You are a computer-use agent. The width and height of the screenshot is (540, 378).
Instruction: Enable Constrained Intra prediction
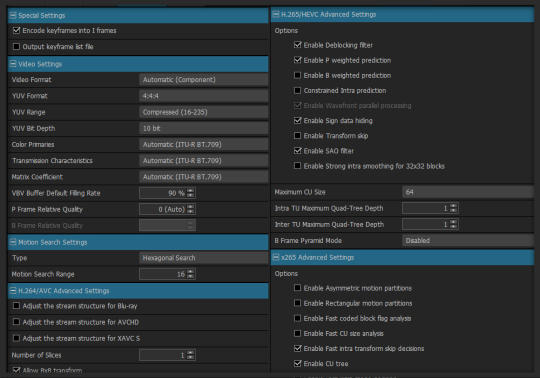(x=298, y=90)
